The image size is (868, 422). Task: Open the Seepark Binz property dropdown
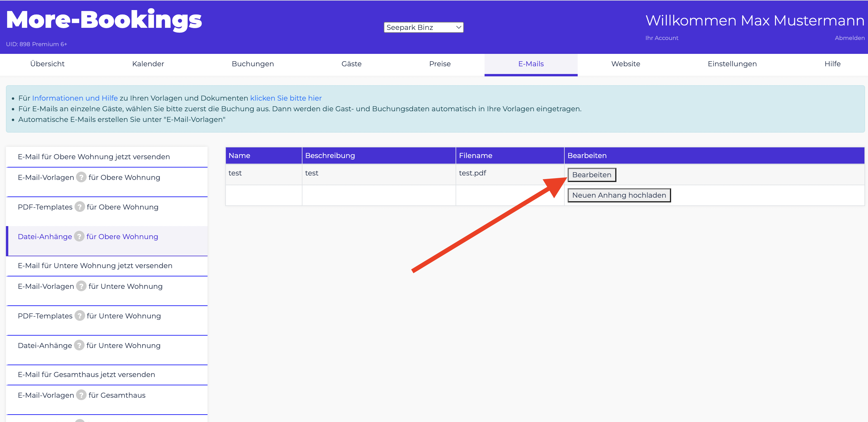coord(424,27)
